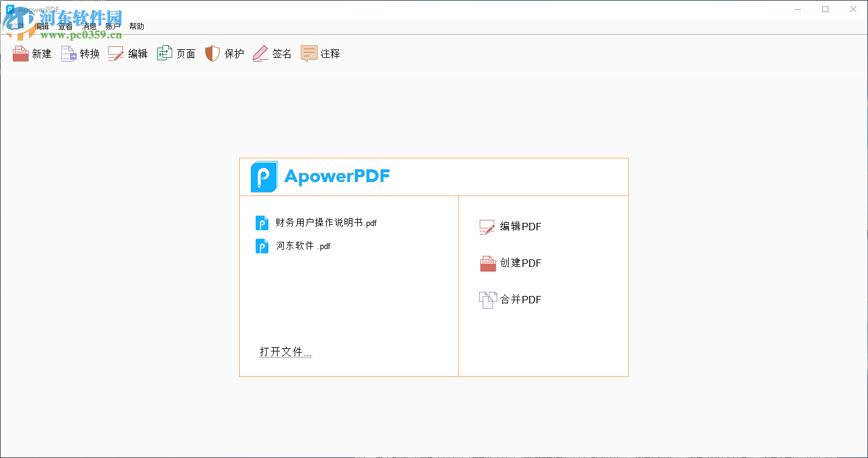Screen dimensions: 868x458
Task: Select the PDF icon beside 河东软件.pdf
Action: [x=262, y=246]
